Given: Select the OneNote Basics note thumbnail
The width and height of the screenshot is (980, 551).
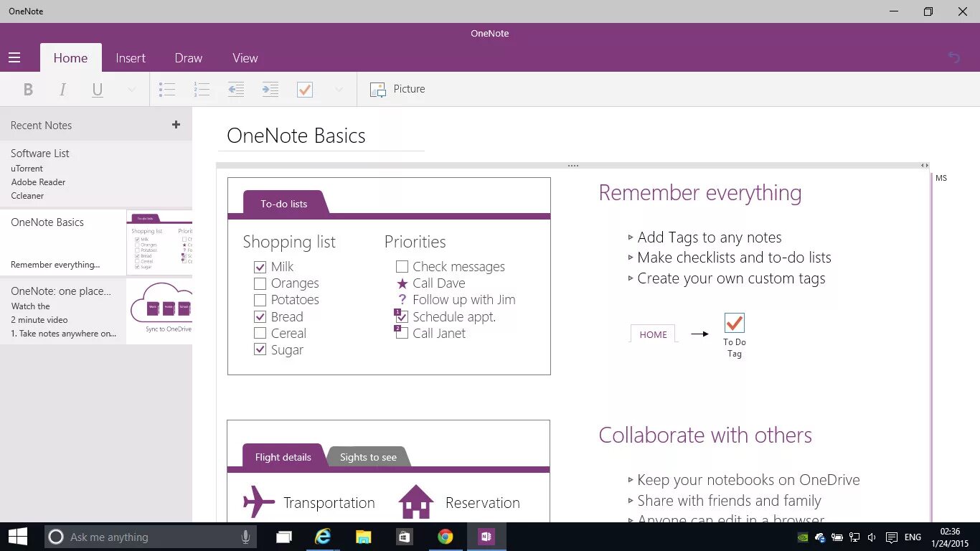Looking at the screenshot, I should coord(159,242).
